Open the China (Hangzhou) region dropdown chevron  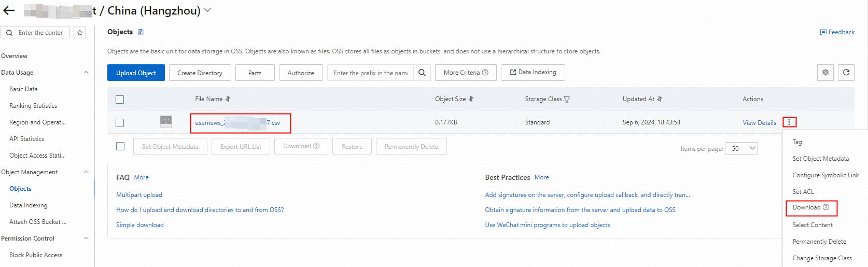[x=208, y=10]
